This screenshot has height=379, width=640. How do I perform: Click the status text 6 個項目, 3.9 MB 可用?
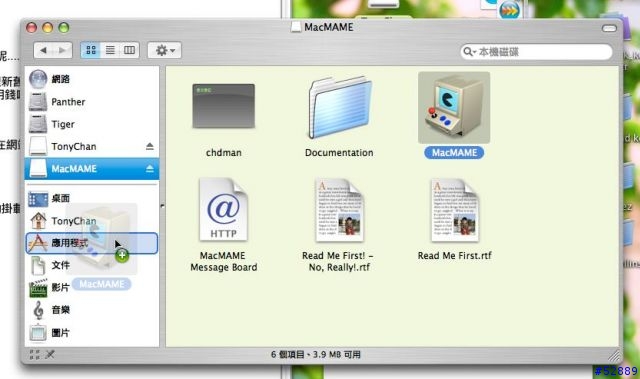(x=316, y=355)
